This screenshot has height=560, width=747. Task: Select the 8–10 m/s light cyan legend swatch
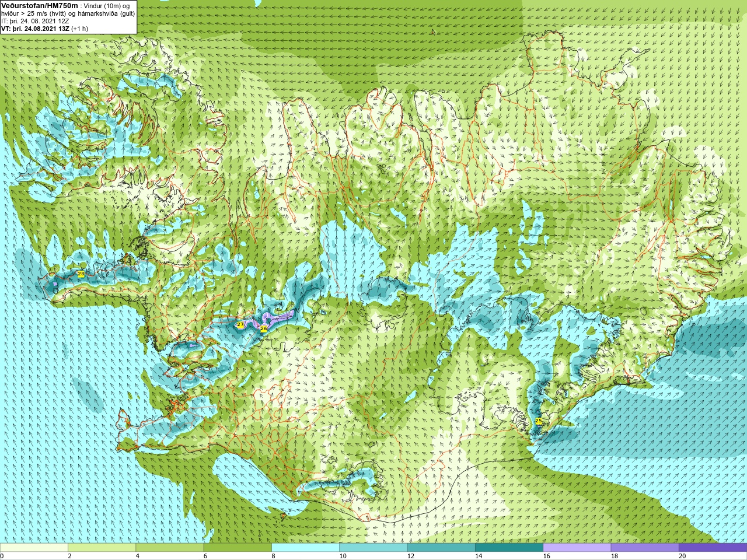[305, 548]
